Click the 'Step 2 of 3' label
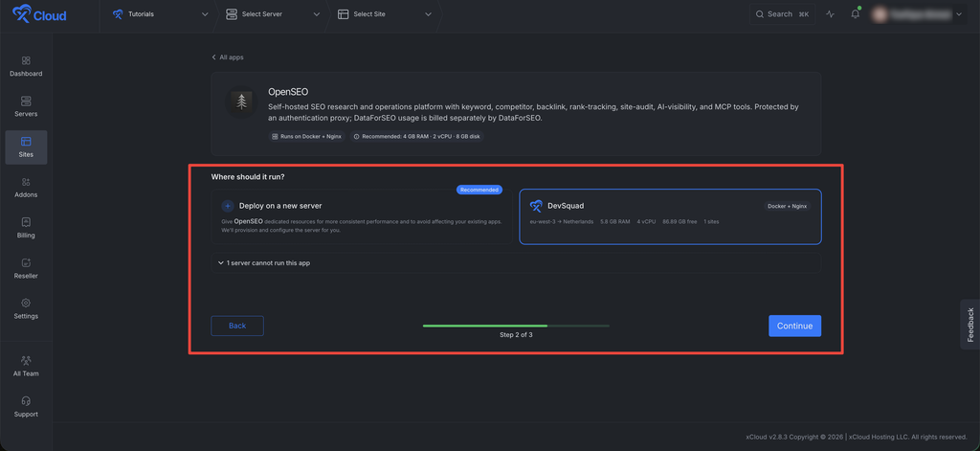The image size is (980, 451). 516,335
